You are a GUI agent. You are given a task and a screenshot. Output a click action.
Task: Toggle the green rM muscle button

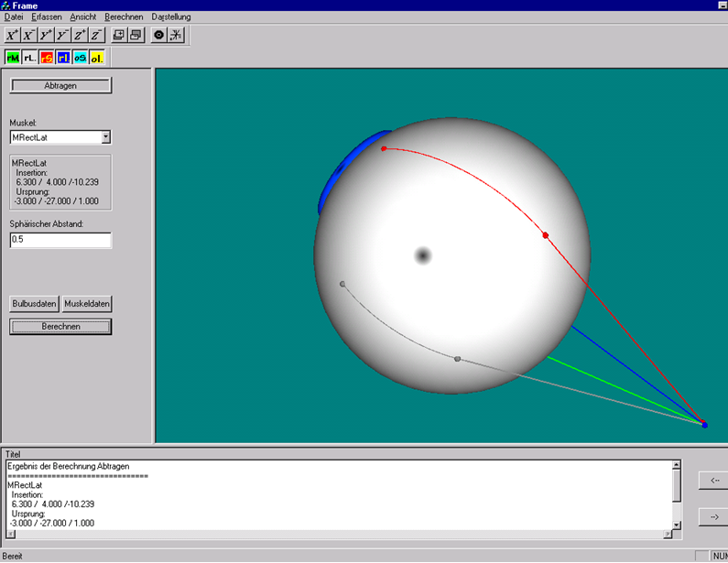[13, 58]
